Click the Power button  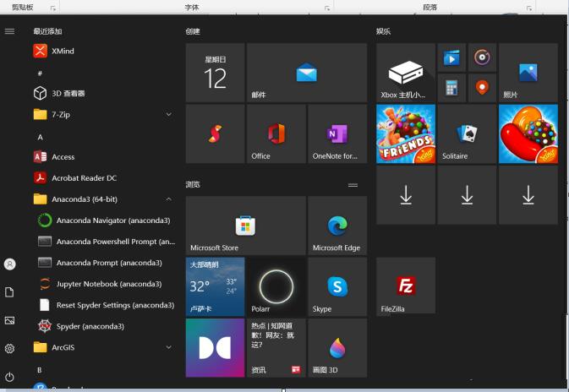point(9,376)
